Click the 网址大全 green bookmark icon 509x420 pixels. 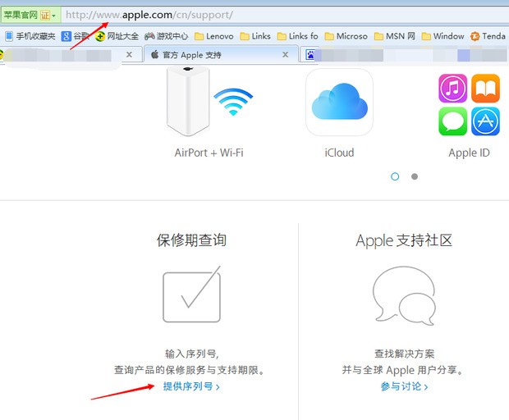pos(100,36)
